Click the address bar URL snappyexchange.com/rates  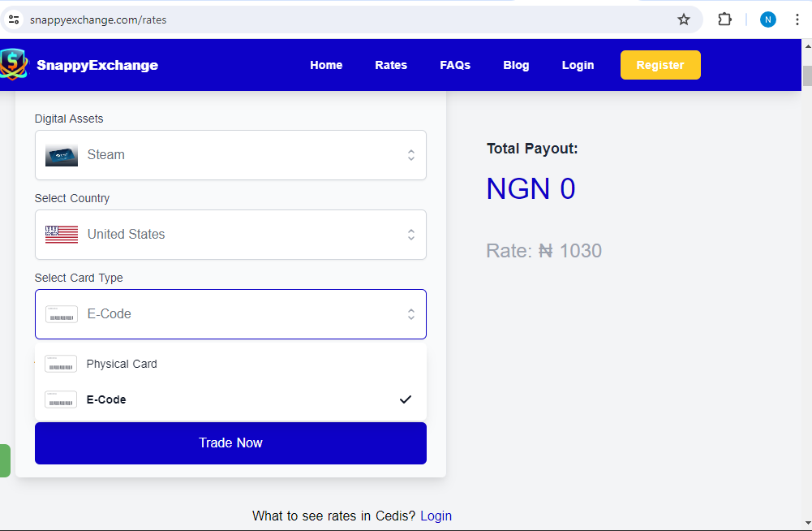tap(98, 19)
